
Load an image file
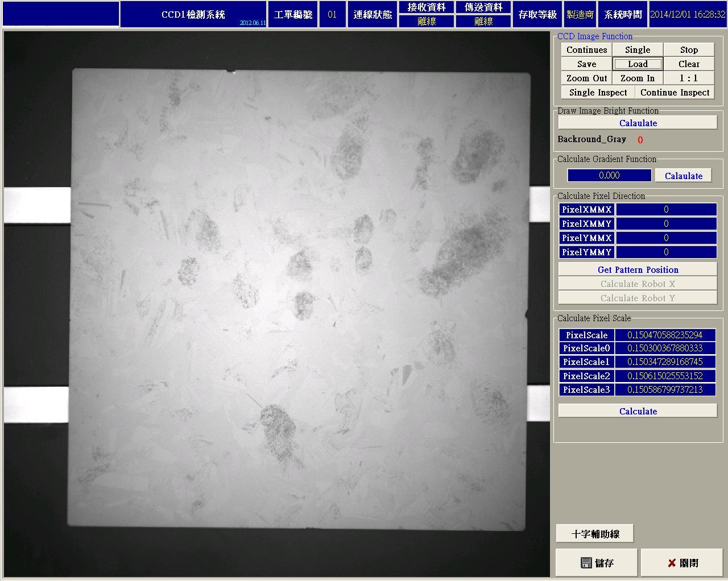click(638, 64)
